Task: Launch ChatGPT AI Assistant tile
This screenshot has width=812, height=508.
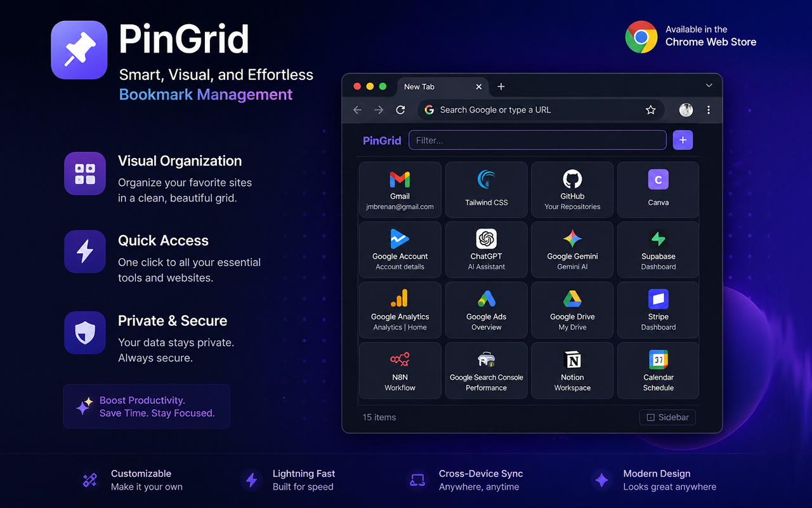Action: pyautogui.click(x=487, y=250)
